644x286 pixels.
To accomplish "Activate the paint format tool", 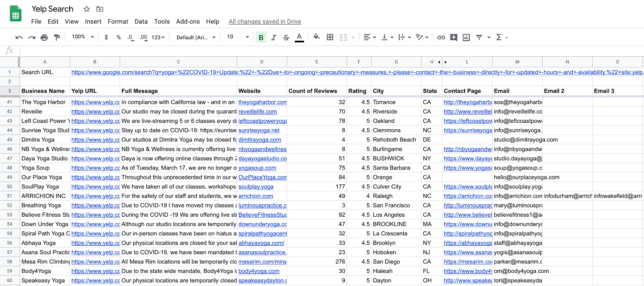I will [x=57, y=37].
